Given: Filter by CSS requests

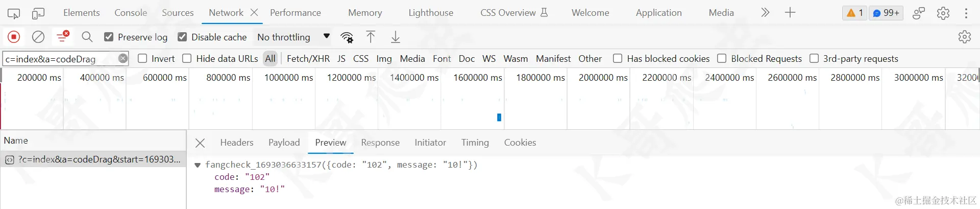Looking at the screenshot, I should (361, 59).
